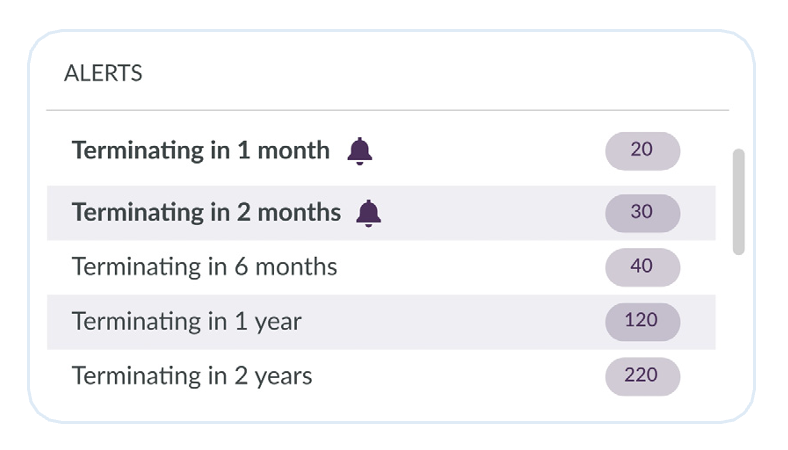This screenshot has width=788, height=450.
Task: Click empty space in the 1 year row
Action: point(452,322)
